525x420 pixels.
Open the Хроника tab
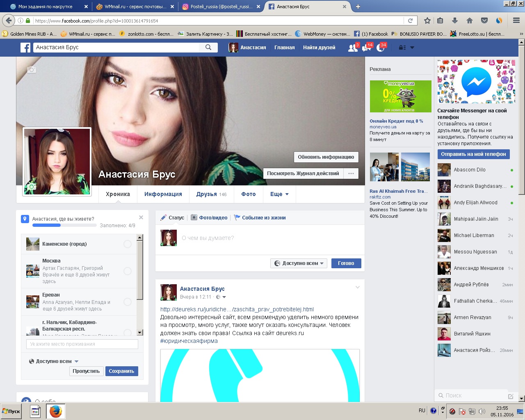(x=118, y=194)
